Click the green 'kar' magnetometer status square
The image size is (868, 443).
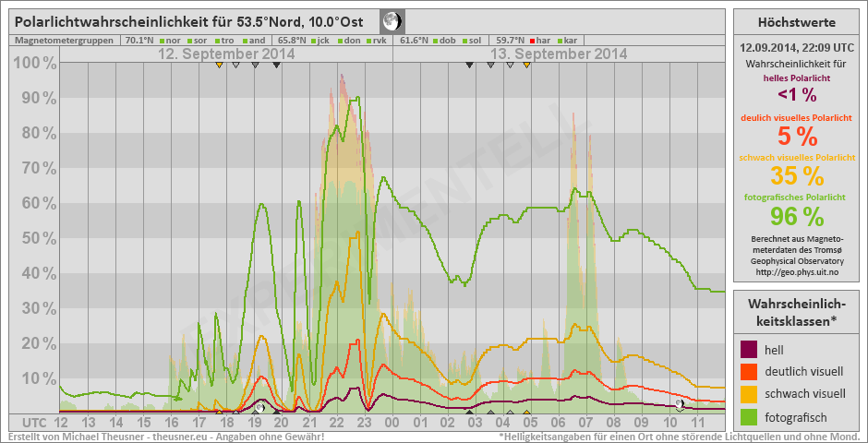tap(560, 41)
